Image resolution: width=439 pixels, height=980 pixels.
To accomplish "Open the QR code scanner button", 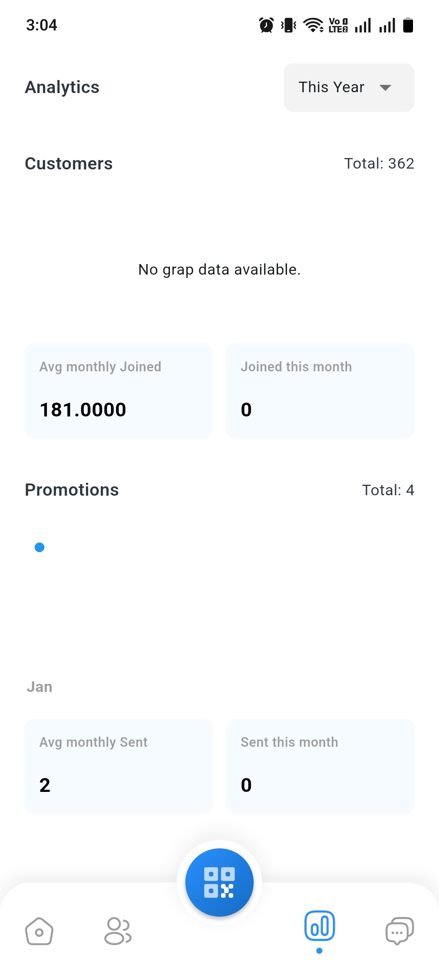I will [219, 882].
